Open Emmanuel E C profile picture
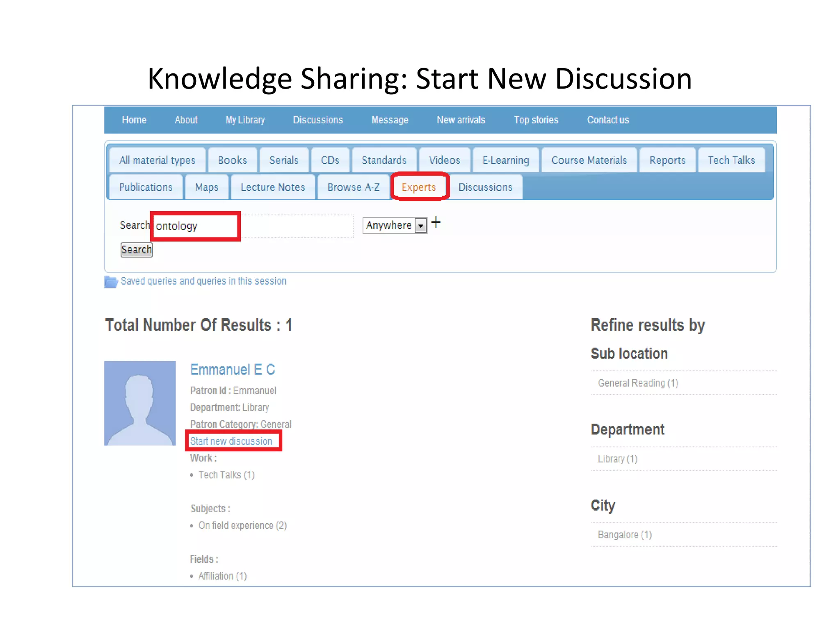This screenshot has height=630, width=840. tap(140, 403)
